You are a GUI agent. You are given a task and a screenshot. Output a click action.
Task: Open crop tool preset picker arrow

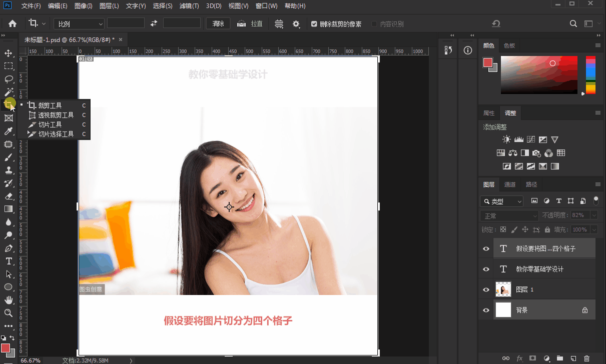[x=44, y=23]
